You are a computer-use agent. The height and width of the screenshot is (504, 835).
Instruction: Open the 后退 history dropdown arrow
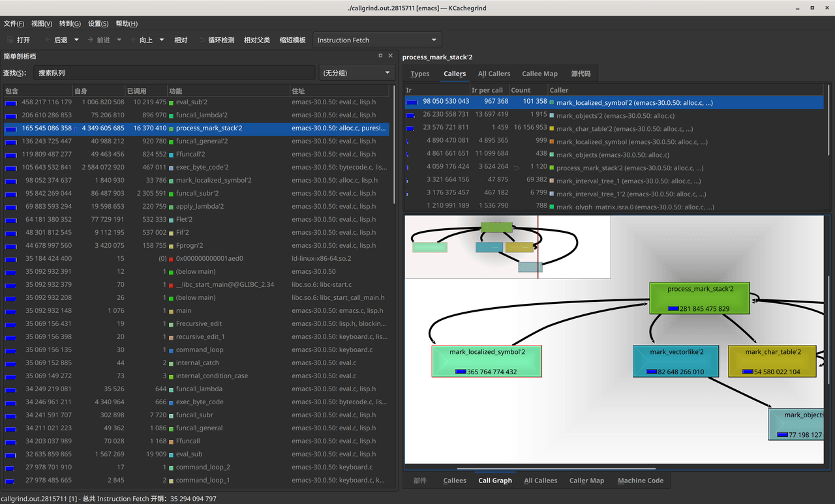(76, 40)
